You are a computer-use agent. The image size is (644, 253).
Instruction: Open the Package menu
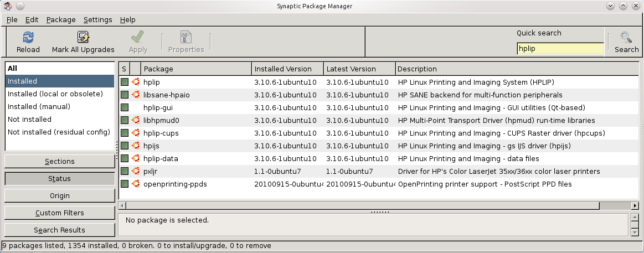[x=61, y=19]
